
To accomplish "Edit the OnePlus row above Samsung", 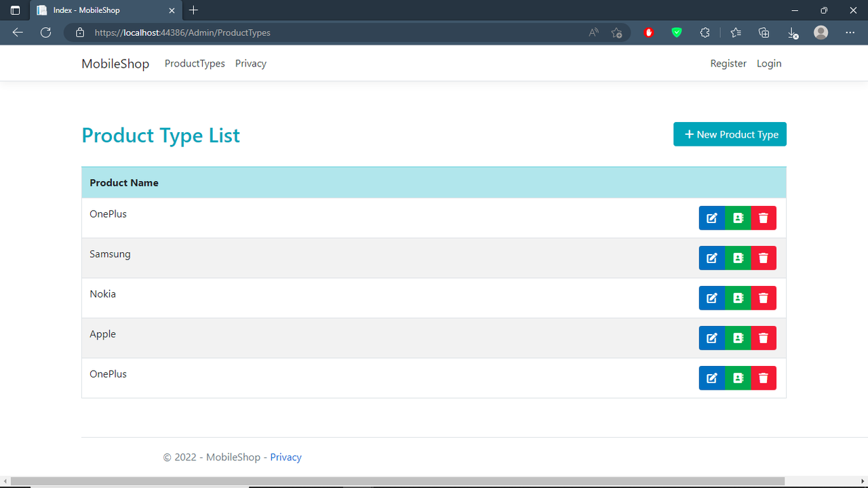I will [x=712, y=218].
